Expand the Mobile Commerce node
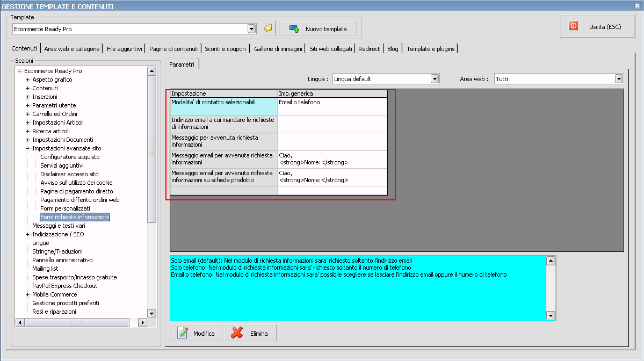This screenshot has height=361, width=644. [x=27, y=294]
